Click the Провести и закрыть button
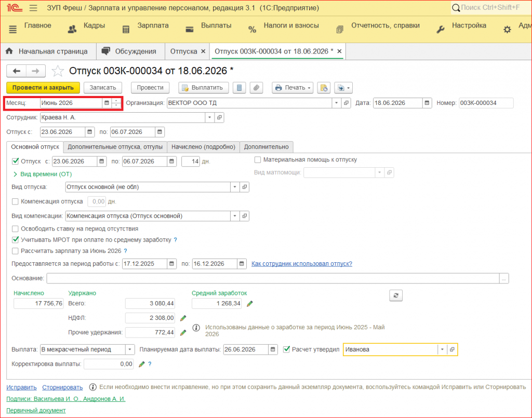Viewport: 532px width, 418px height. (x=43, y=88)
